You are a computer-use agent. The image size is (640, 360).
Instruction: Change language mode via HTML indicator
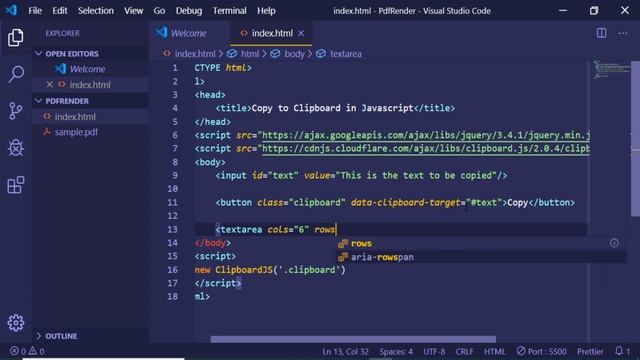(494, 351)
